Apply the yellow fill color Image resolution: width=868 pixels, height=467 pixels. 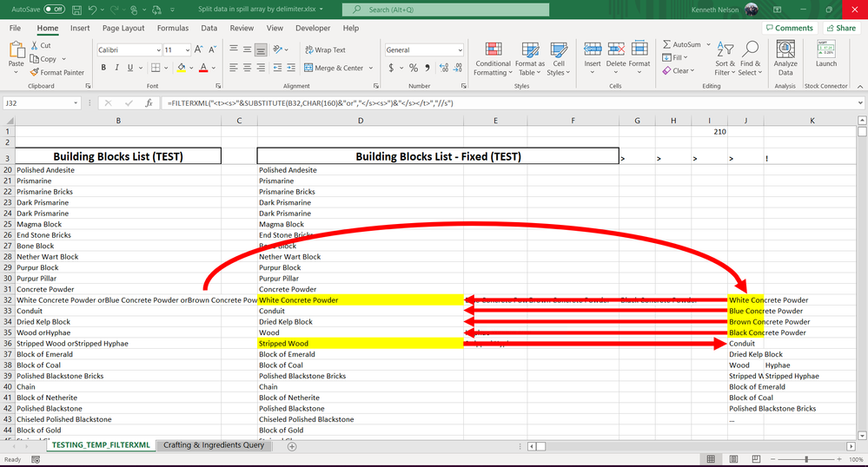(x=181, y=68)
